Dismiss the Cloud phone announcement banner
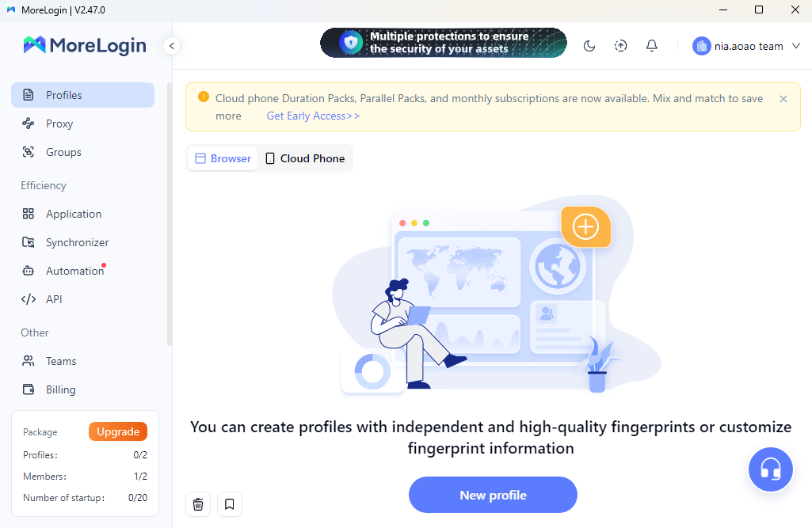This screenshot has width=812, height=528. point(783,99)
